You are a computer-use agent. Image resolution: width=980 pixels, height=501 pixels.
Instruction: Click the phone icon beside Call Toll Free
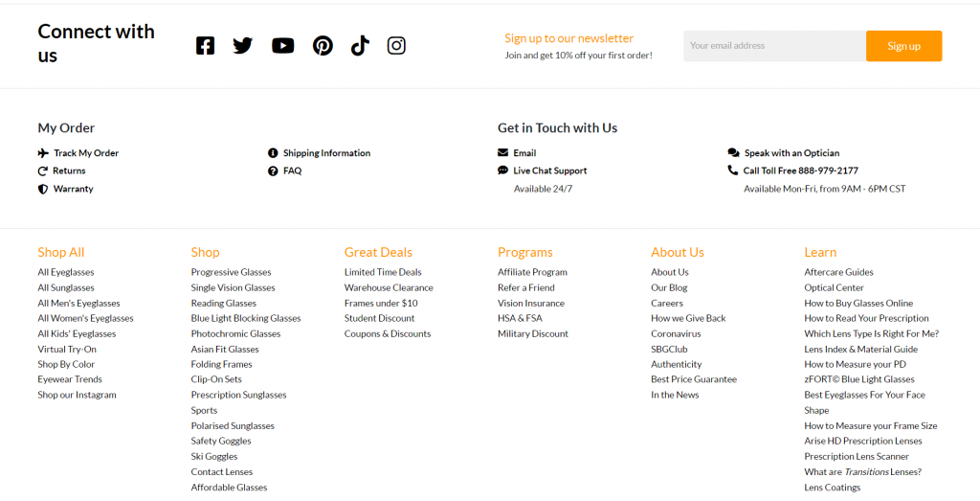(732, 171)
